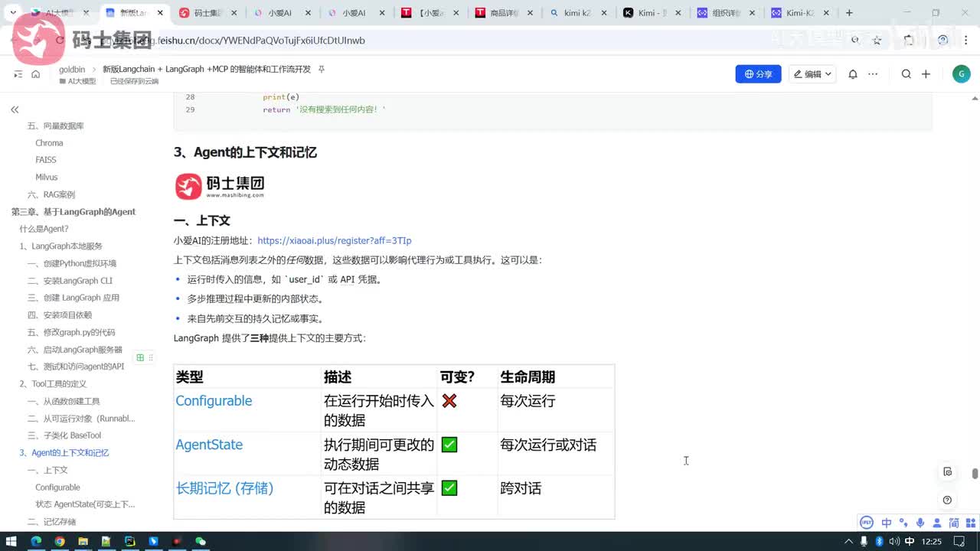The width and height of the screenshot is (980, 551).
Task: Jump to 二、安装LangGraph CLI in outline
Action: click(x=70, y=281)
